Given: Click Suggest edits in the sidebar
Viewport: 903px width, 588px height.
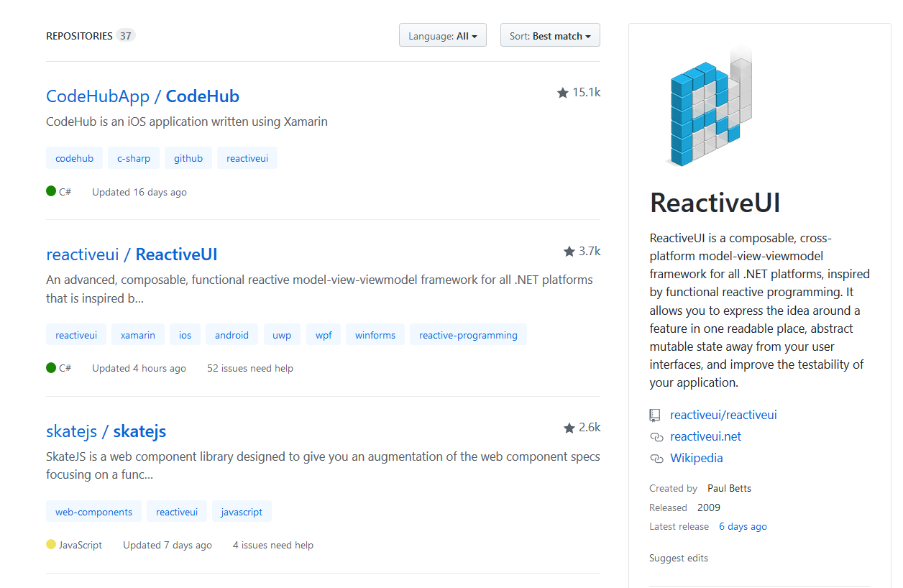Looking at the screenshot, I should (x=678, y=558).
